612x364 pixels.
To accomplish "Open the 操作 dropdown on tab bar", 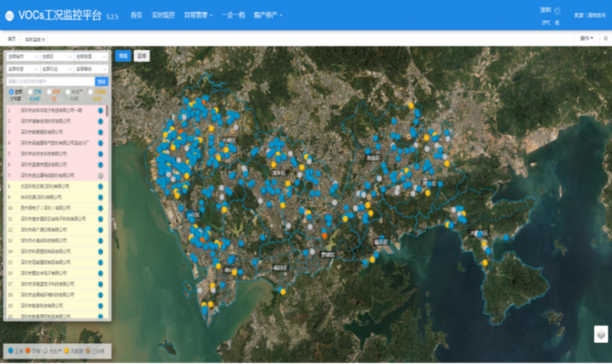I will click(x=586, y=38).
